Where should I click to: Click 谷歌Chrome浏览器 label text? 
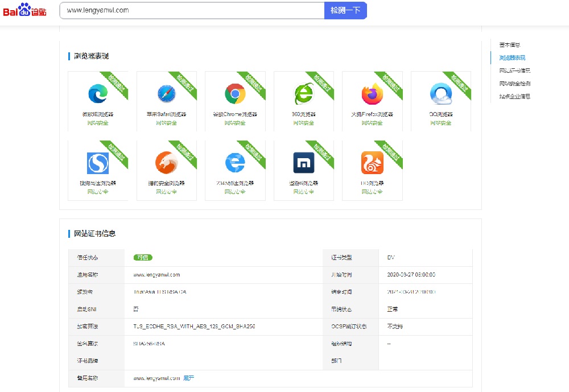click(235, 114)
